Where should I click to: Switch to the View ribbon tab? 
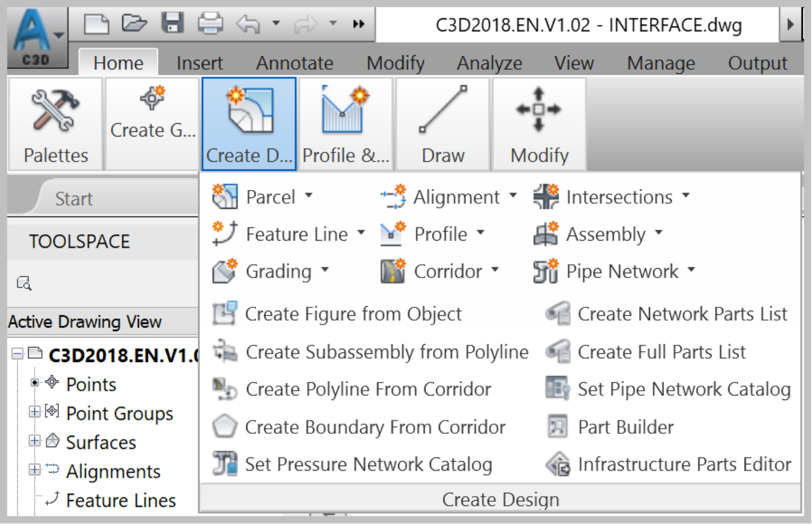[x=574, y=63]
